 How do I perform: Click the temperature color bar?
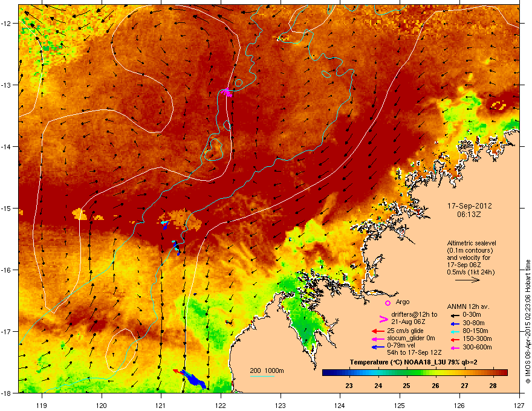coord(415,373)
